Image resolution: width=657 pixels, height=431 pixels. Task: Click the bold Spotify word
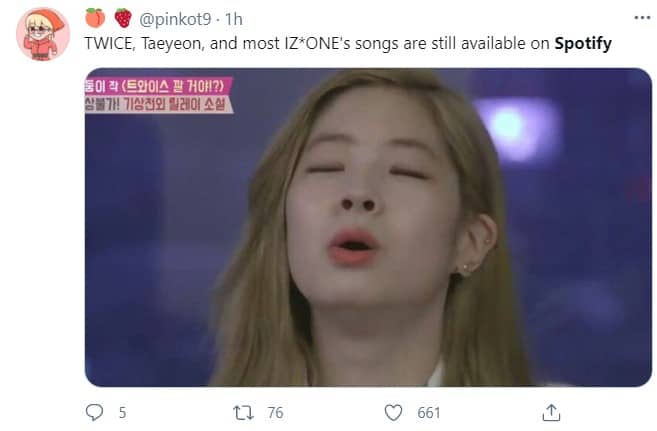[583, 44]
